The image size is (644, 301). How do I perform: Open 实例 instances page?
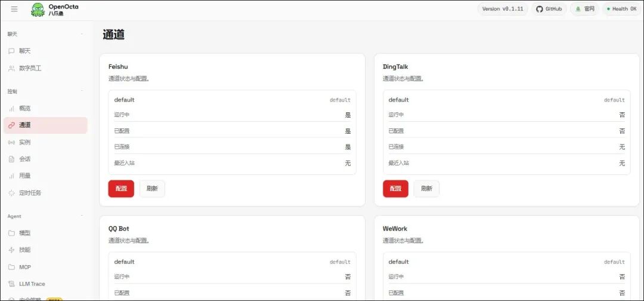[45, 142]
